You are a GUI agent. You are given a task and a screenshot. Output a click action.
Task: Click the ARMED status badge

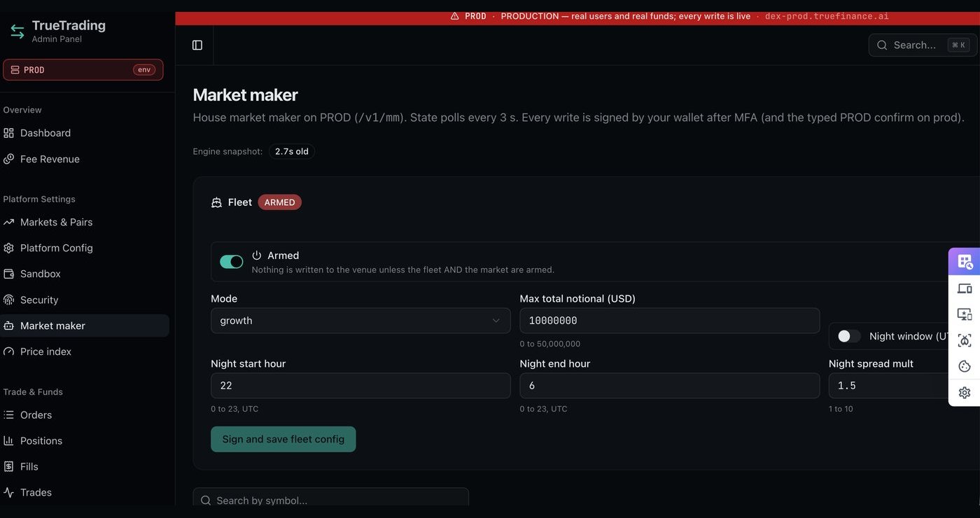click(x=279, y=202)
